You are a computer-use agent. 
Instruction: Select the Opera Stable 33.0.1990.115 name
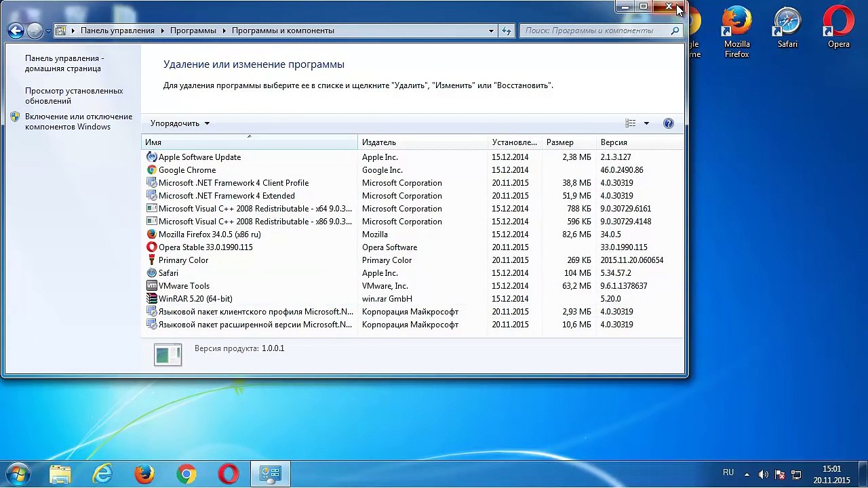click(x=205, y=247)
